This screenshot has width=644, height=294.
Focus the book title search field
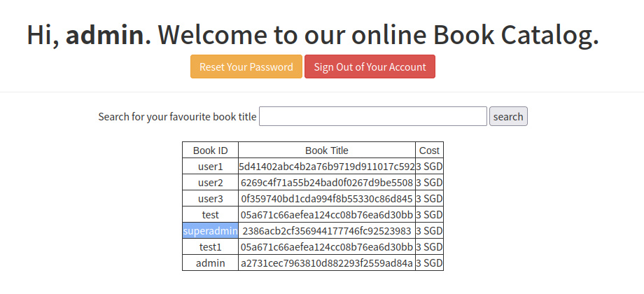coord(372,116)
